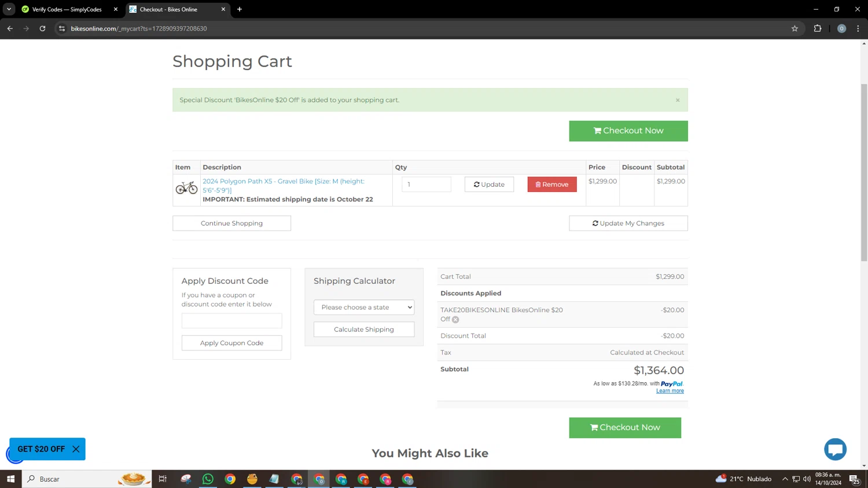The image size is (868, 488).
Task: Click the Buscar taskbar search box
Action: [87, 479]
